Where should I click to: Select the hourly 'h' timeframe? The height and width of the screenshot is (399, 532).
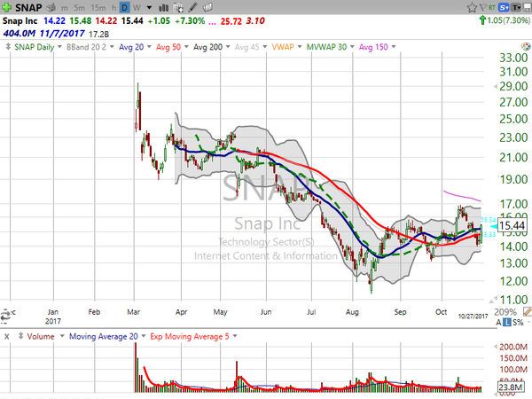(x=114, y=7)
